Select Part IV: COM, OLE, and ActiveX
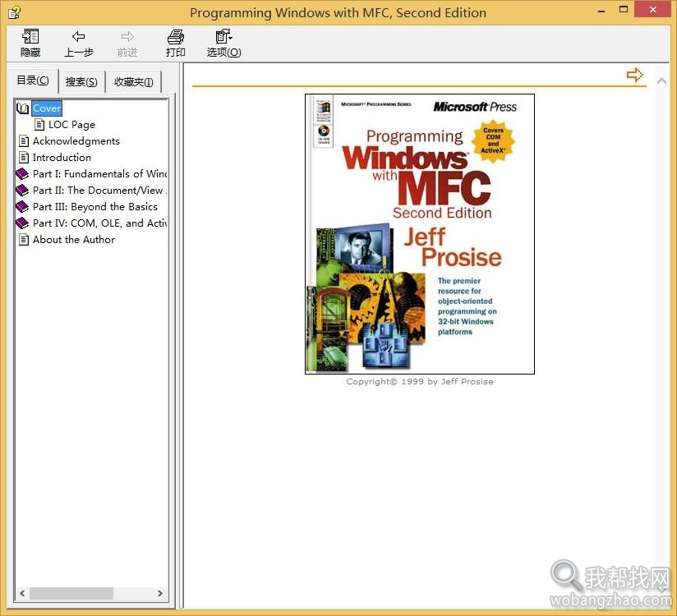The image size is (677, 616). click(x=99, y=223)
